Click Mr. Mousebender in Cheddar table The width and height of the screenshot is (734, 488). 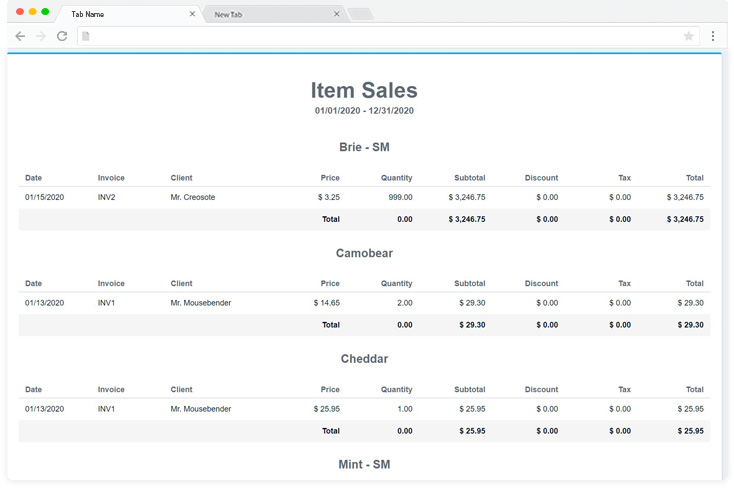click(201, 409)
